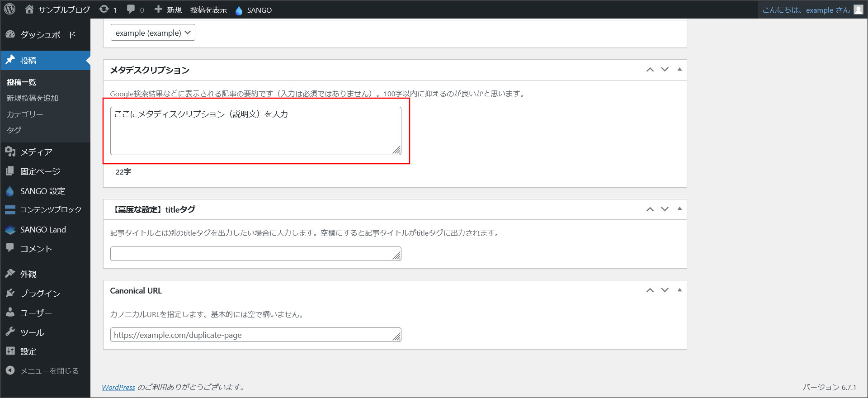868x398 pixels.
Task: Toggle the titleタグ panel triangle
Action: (x=679, y=209)
